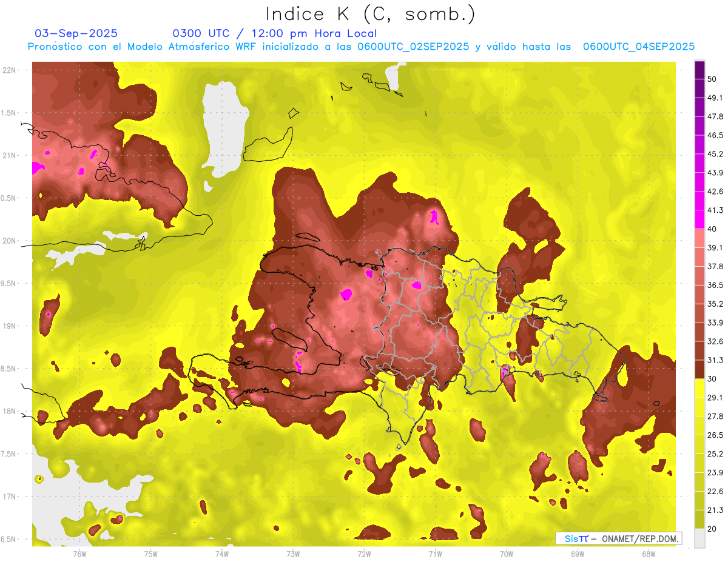The image size is (728, 562).
Task: Click the dark purple swatch atop the colorbar
Action: click(699, 70)
